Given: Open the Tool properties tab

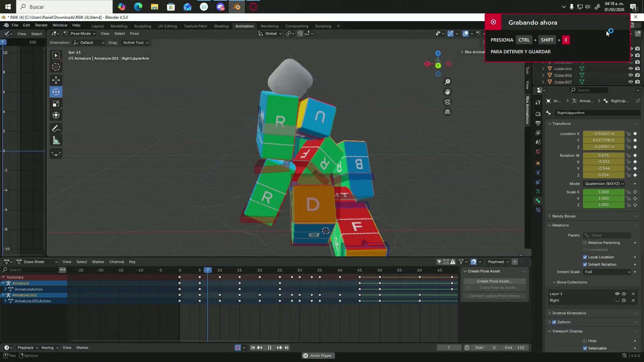Looking at the screenshot, I should [538, 102].
